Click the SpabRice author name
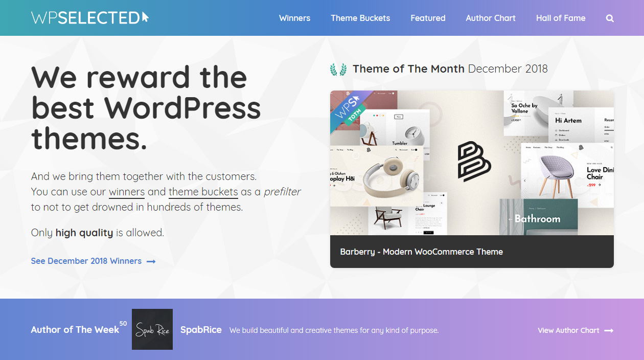The height and width of the screenshot is (360, 644). pyautogui.click(x=201, y=330)
